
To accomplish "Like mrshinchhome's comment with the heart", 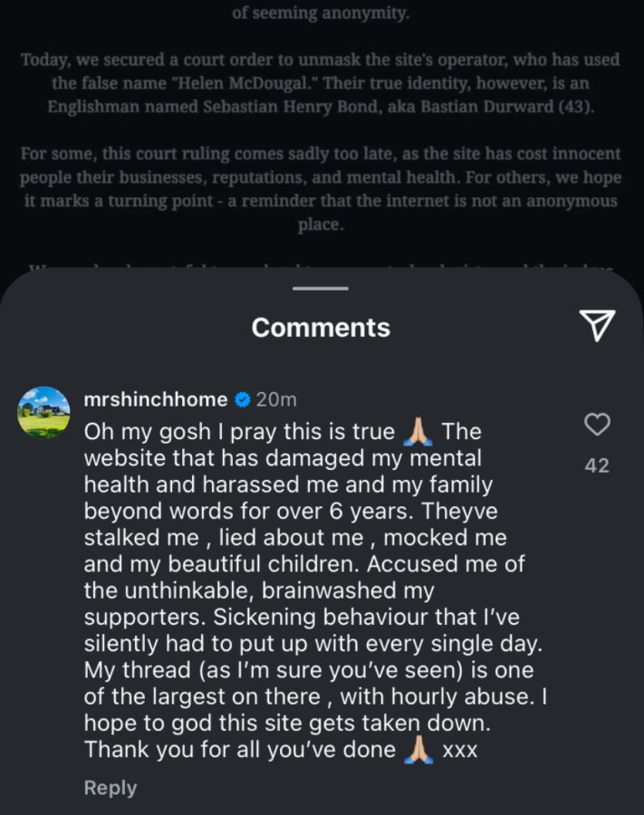I will coord(597,424).
